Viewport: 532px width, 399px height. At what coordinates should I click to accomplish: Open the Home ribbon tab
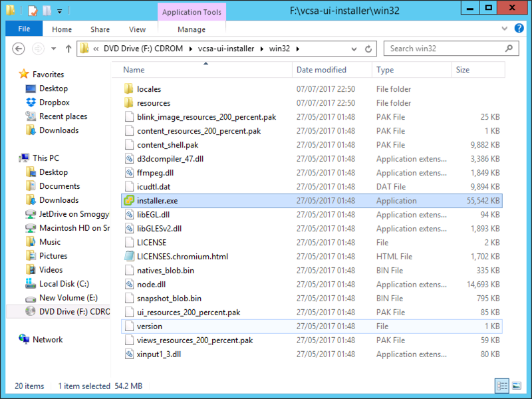coord(62,29)
